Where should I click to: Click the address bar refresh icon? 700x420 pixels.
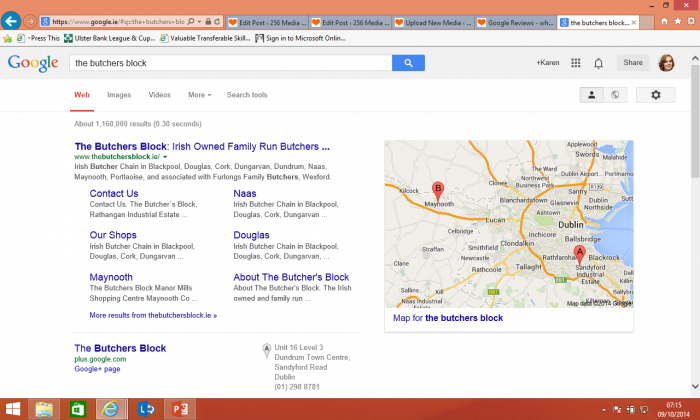coord(217,21)
